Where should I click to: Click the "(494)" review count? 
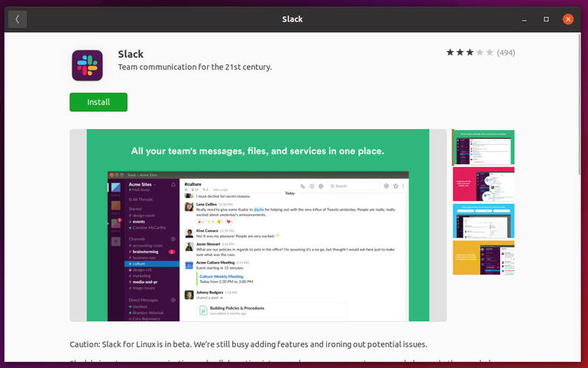pos(506,53)
